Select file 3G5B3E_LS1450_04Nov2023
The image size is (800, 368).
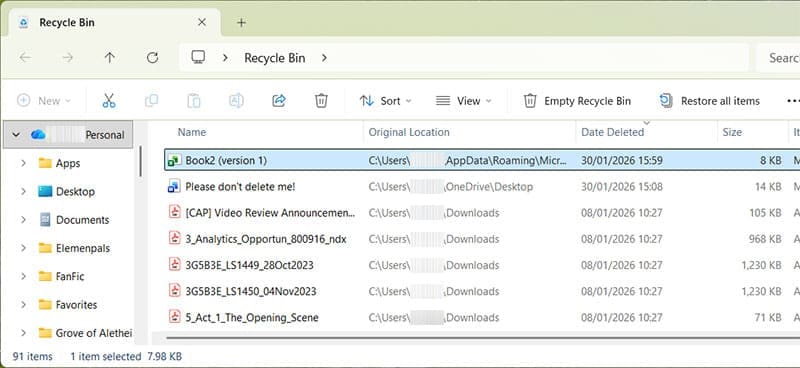click(251, 291)
